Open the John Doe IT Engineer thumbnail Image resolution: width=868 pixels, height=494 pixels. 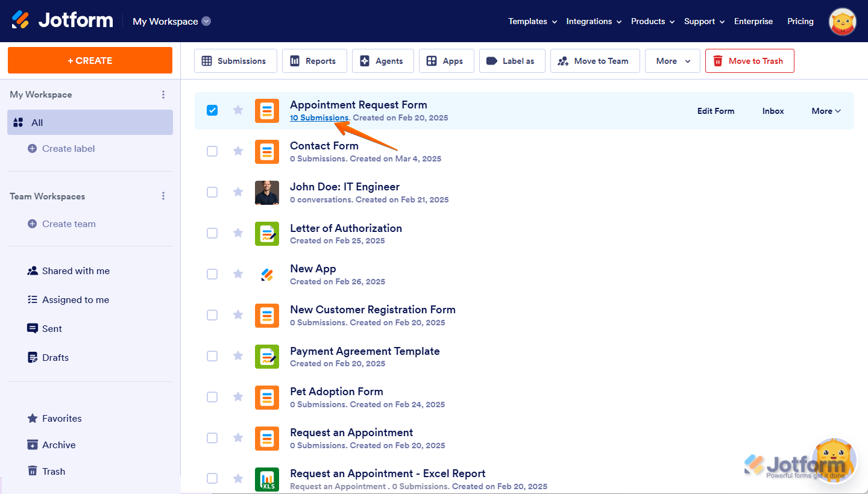pyautogui.click(x=267, y=193)
